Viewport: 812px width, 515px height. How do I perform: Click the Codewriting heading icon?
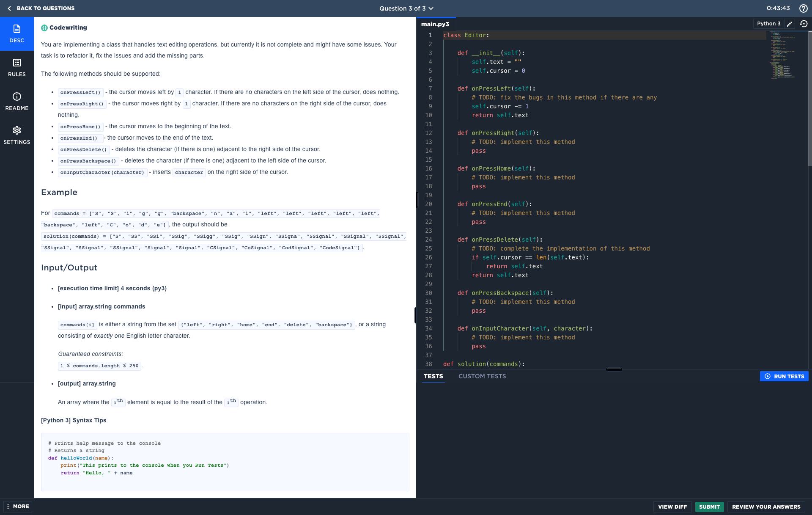click(x=44, y=28)
